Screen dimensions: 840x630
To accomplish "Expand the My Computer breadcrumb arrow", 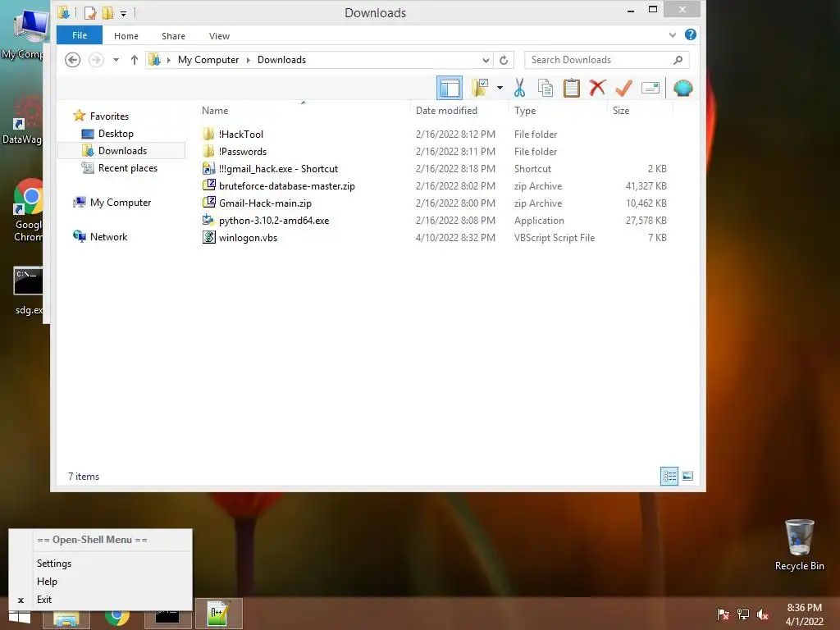I will (x=248, y=60).
